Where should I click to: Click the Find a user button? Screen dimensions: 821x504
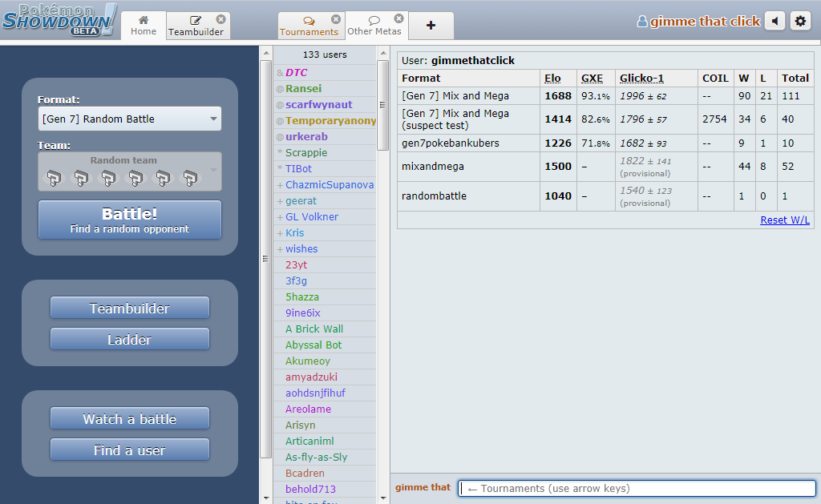tap(129, 450)
